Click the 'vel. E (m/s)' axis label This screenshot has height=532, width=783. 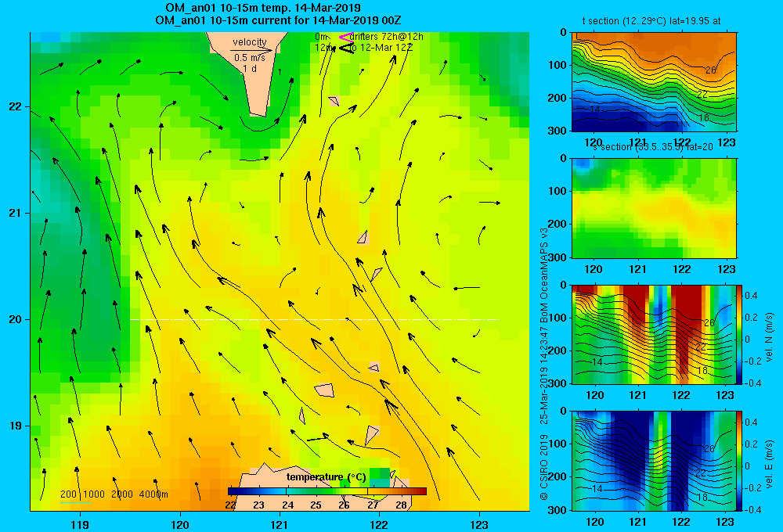(x=769, y=464)
